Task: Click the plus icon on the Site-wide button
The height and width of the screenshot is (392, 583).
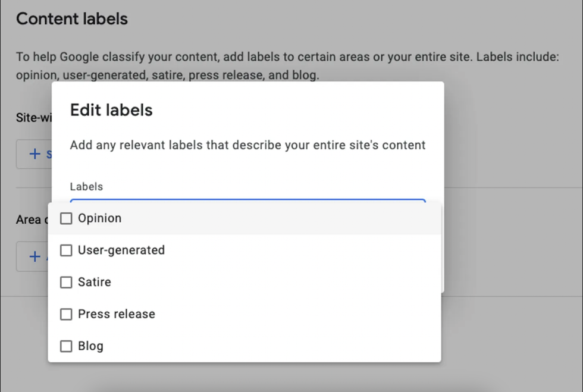Action: click(x=35, y=154)
